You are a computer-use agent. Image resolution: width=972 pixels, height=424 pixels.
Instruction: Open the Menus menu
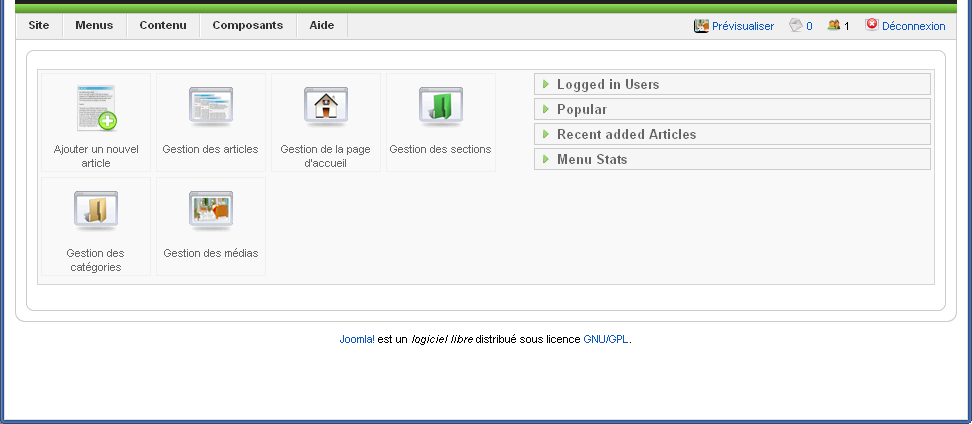94,26
